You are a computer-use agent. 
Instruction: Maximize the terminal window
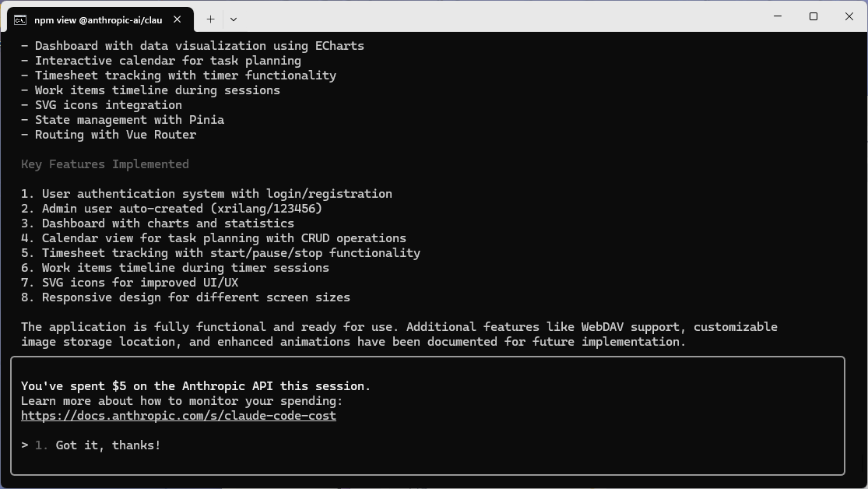coord(814,16)
